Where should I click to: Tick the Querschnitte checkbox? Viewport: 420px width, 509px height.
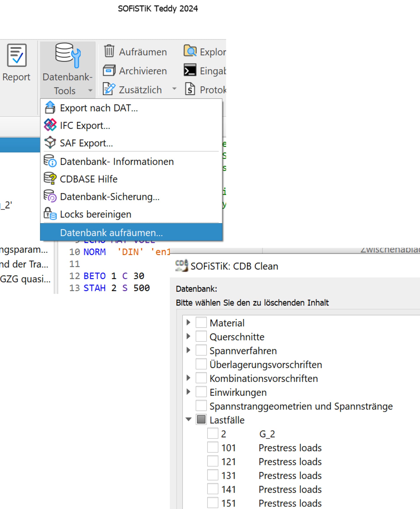[201, 336]
